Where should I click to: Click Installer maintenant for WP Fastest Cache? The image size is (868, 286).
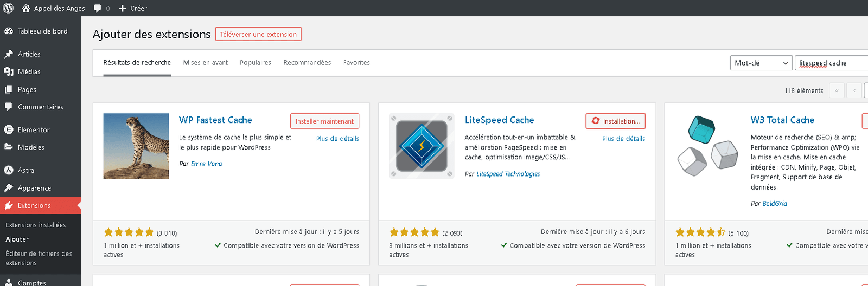tap(324, 121)
